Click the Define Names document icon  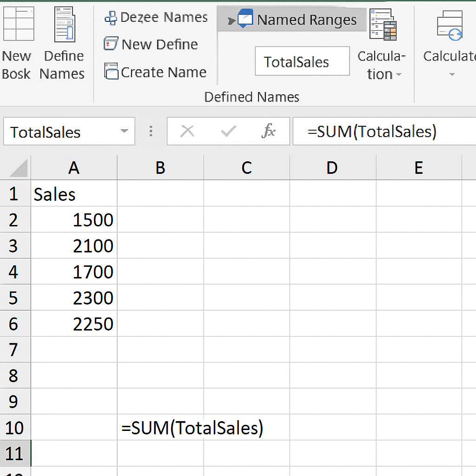[x=64, y=24]
